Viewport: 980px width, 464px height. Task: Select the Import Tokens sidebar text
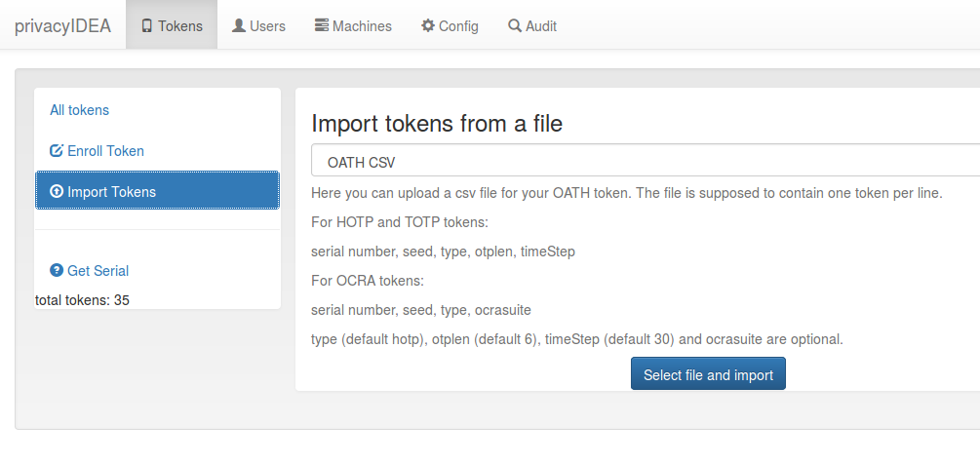[x=112, y=192]
